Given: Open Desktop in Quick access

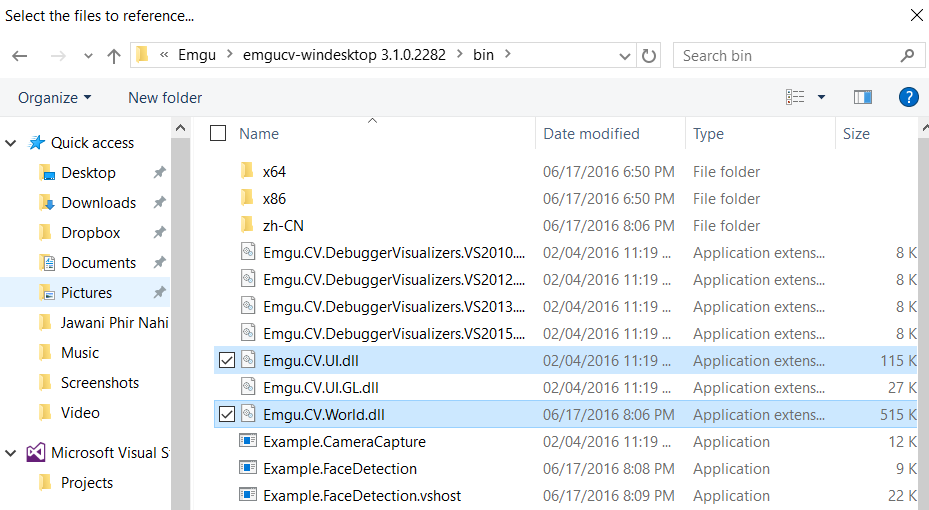Looking at the screenshot, I should click(x=88, y=172).
